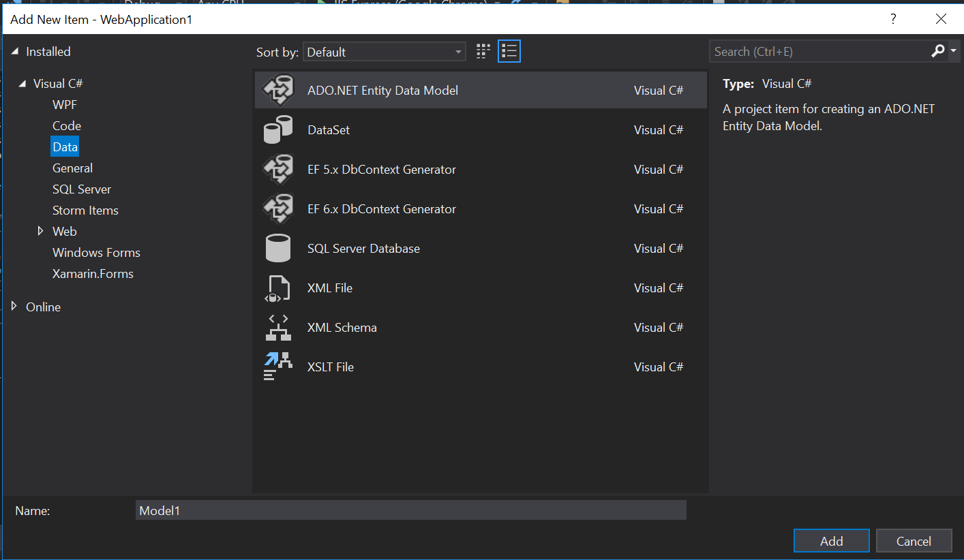The height and width of the screenshot is (560, 964).
Task: Click the 'EF 6.x DbContext Generator' name
Action: (381, 208)
